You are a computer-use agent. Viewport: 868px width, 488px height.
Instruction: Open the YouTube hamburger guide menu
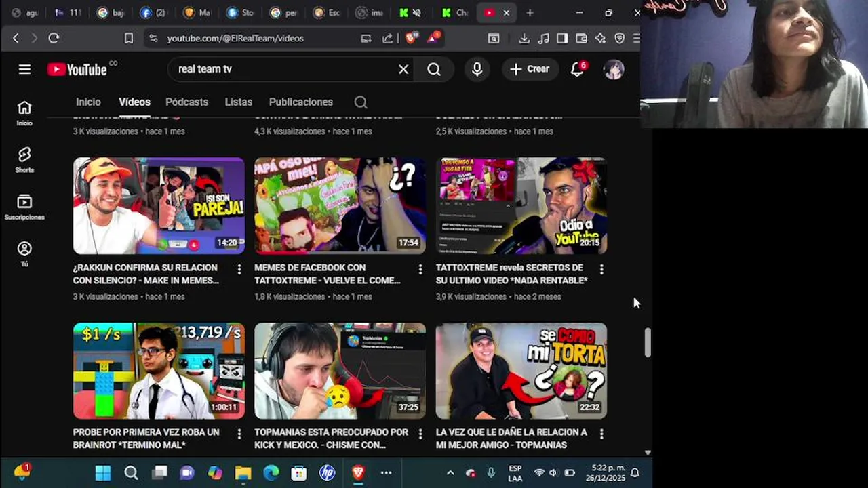point(24,69)
